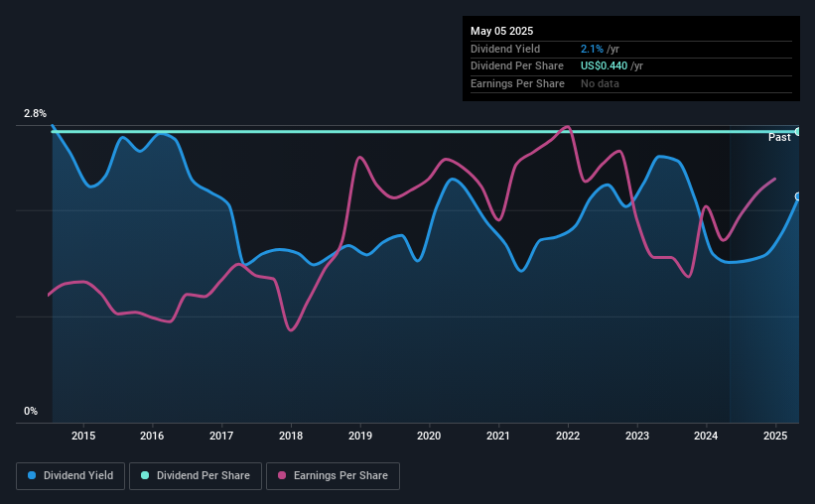Screen dimensions: 815x504
Task: Select the 2020 label on the time axis
Action: [x=429, y=436]
